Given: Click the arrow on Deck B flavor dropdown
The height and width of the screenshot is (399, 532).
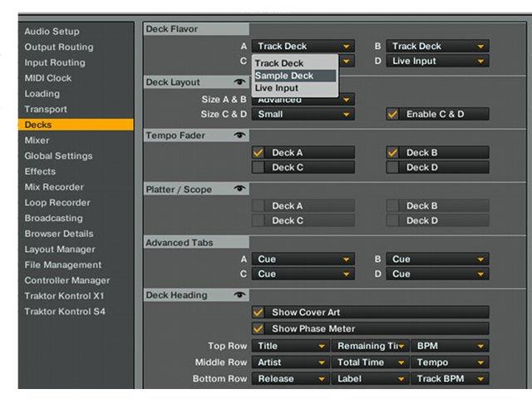Looking at the screenshot, I should coord(480,47).
